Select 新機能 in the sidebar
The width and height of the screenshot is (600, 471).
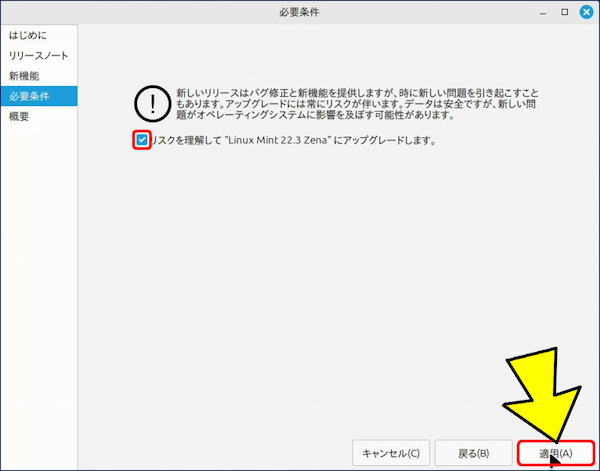click(x=39, y=76)
